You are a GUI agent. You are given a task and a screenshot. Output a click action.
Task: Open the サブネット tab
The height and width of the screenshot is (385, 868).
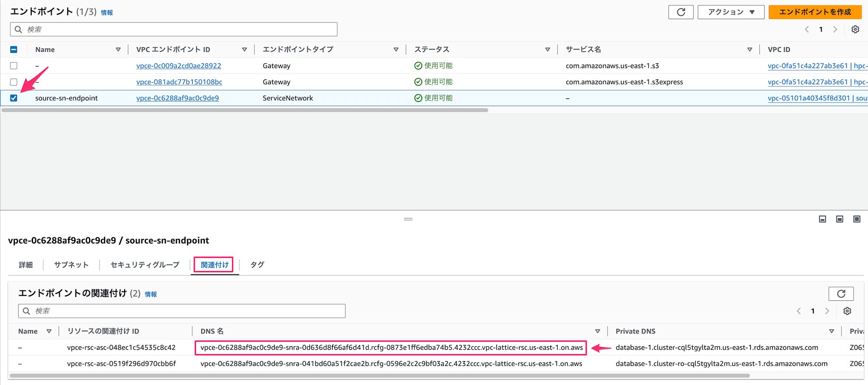click(x=71, y=265)
